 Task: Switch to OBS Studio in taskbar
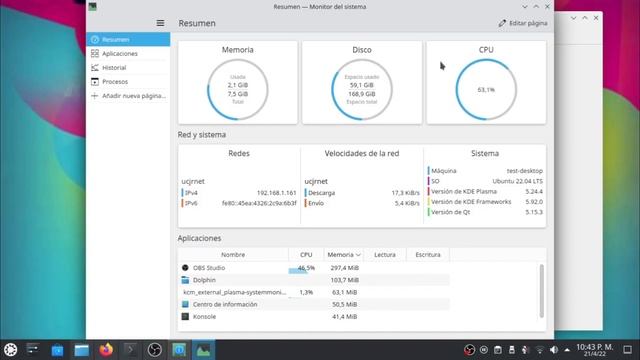[x=155, y=350]
